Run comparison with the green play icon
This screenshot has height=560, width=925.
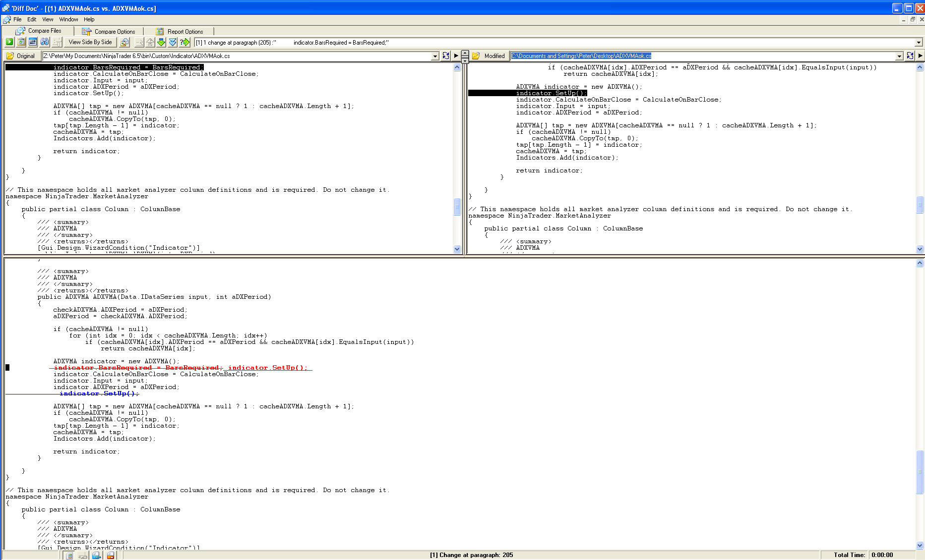[9, 42]
